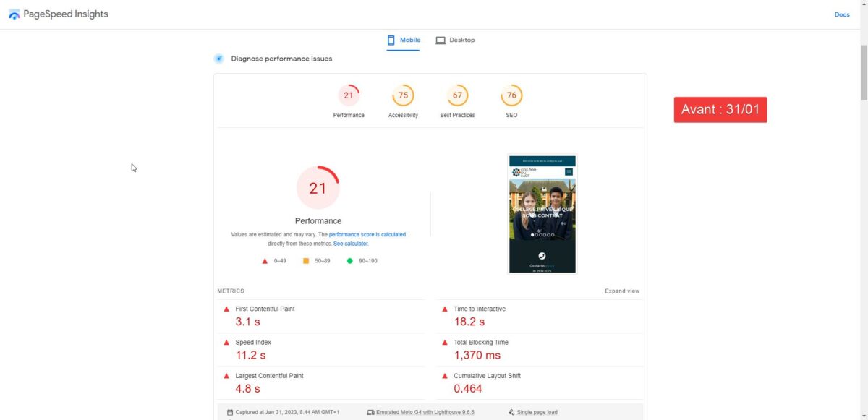Click the large Performance 21 gauge
Screen dimensions: 868x420
pyautogui.click(x=318, y=188)
